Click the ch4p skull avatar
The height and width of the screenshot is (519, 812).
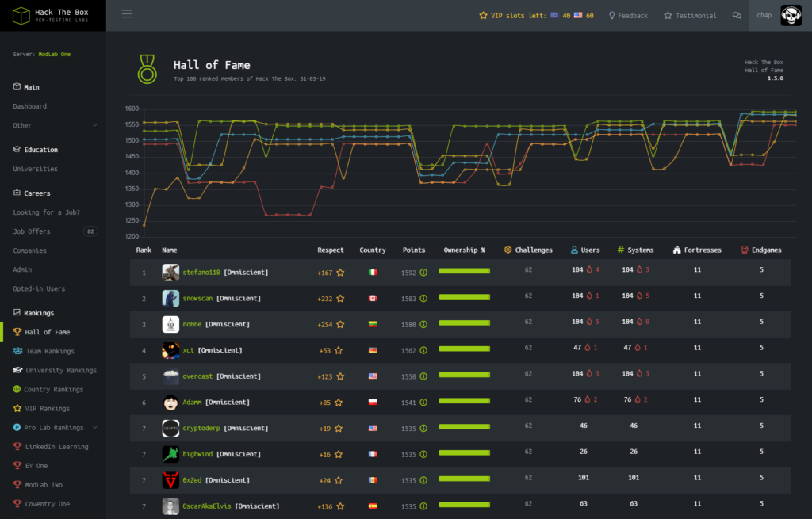(791, 16)
